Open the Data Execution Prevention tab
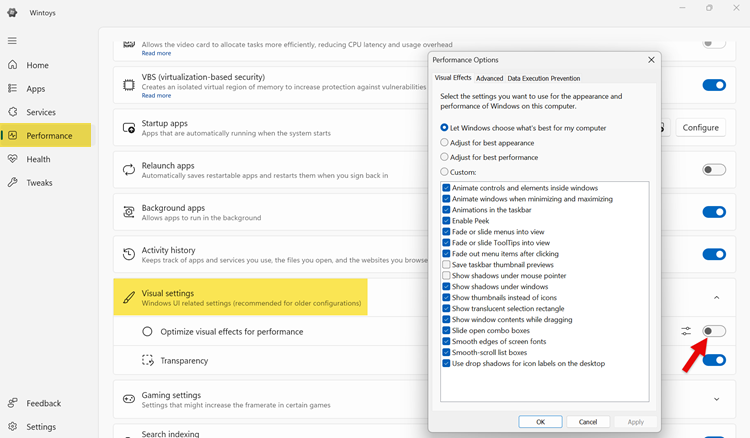 [x=543, y=78]
